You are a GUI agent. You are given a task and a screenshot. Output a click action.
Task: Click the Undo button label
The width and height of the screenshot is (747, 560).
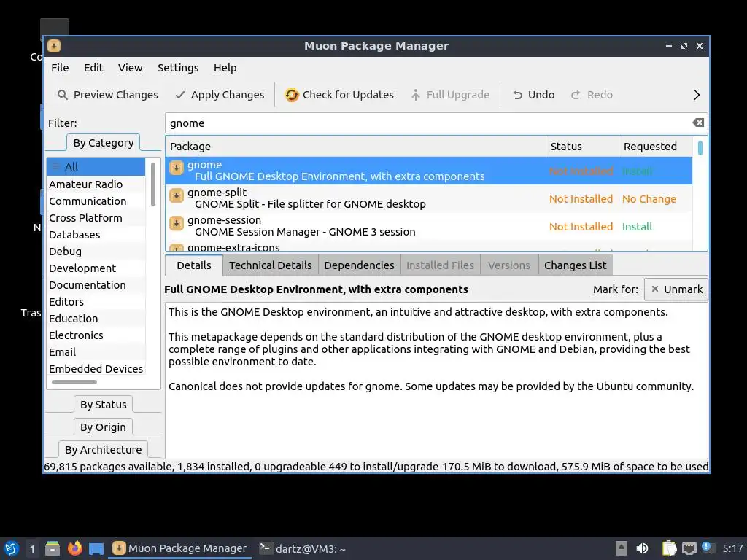541,95
